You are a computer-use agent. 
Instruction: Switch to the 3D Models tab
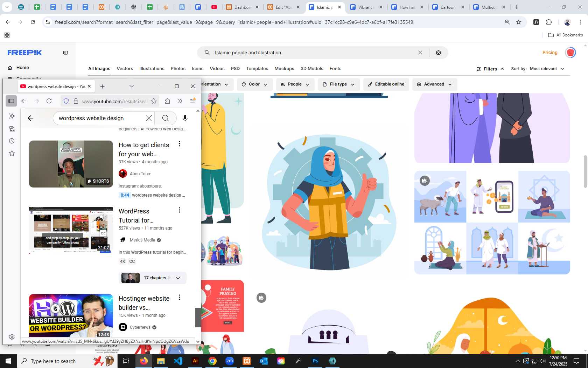tap(312, 69)
